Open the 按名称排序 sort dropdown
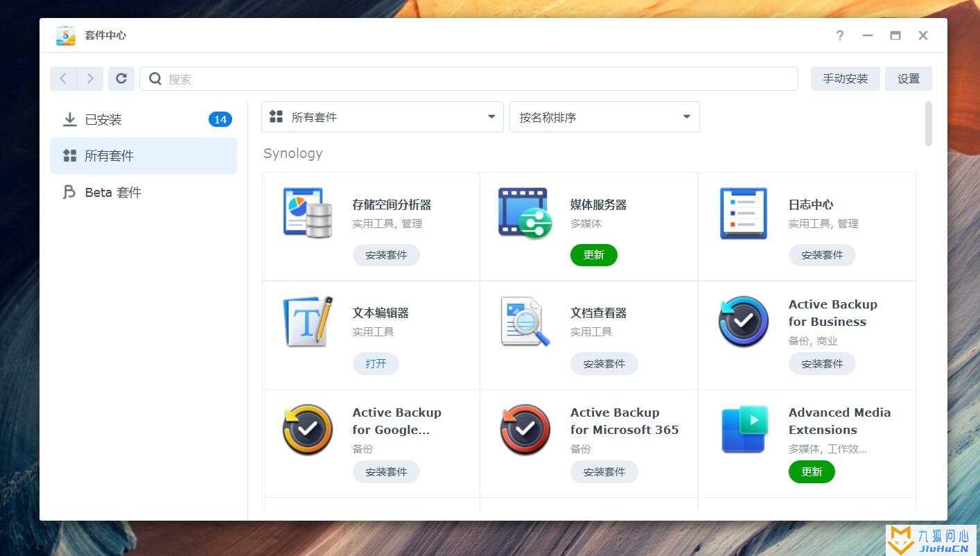Image resolution: width=980 pixels, height=556 pixels. pos(604,116)
